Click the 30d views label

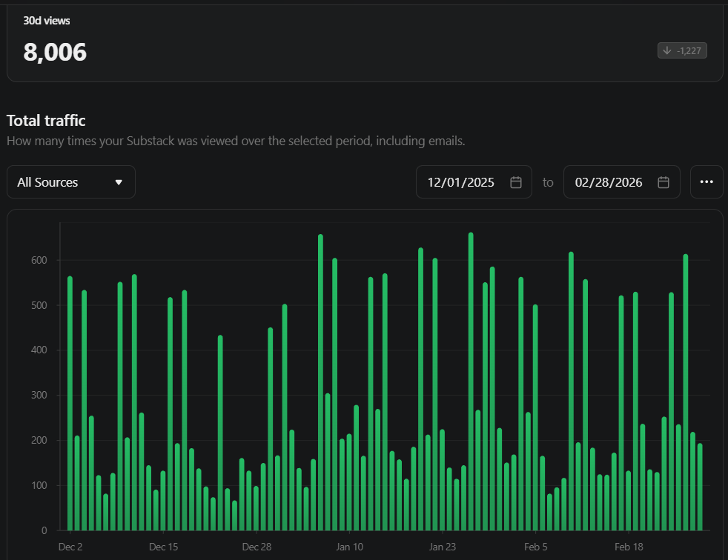pyautogui.click(x=47, y=21)
